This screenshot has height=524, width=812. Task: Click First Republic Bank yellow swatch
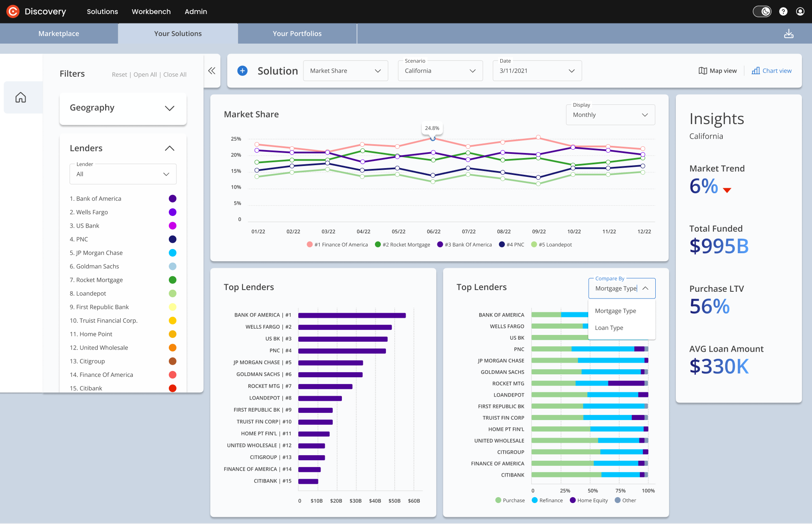pos(172,307)
